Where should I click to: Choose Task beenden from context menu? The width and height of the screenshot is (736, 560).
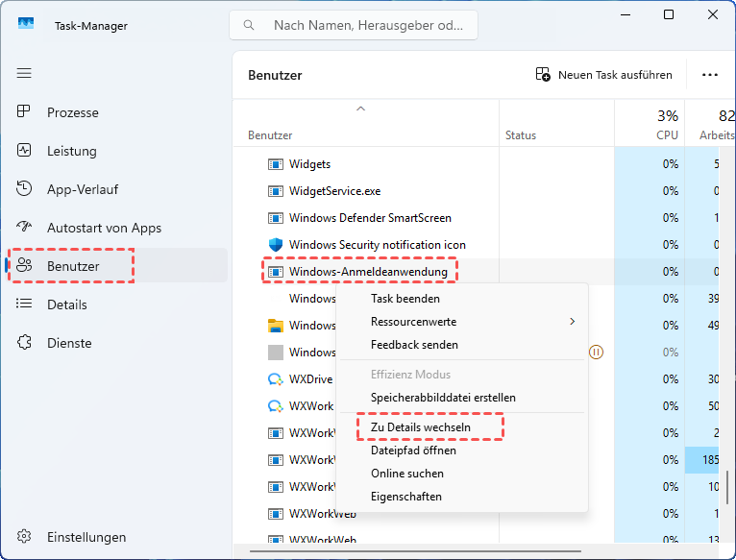405,299
